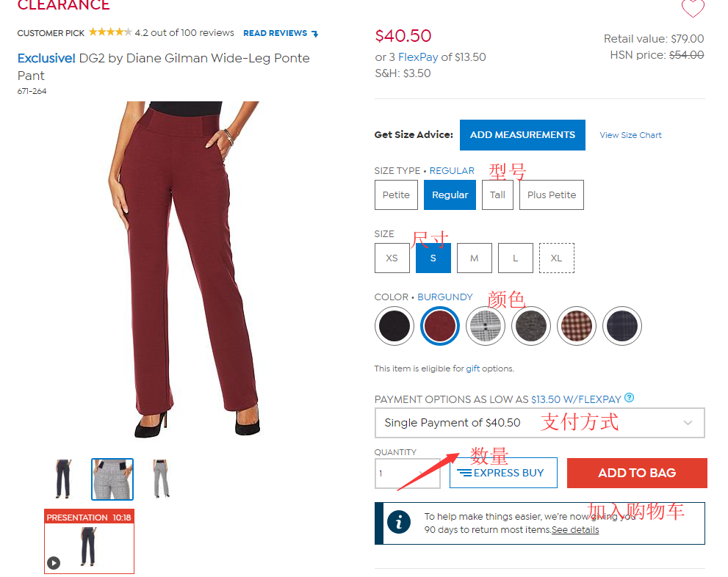Click Add Measurements button
The width and height of the screenshot is (728, 577).
[x=522, y=135]
